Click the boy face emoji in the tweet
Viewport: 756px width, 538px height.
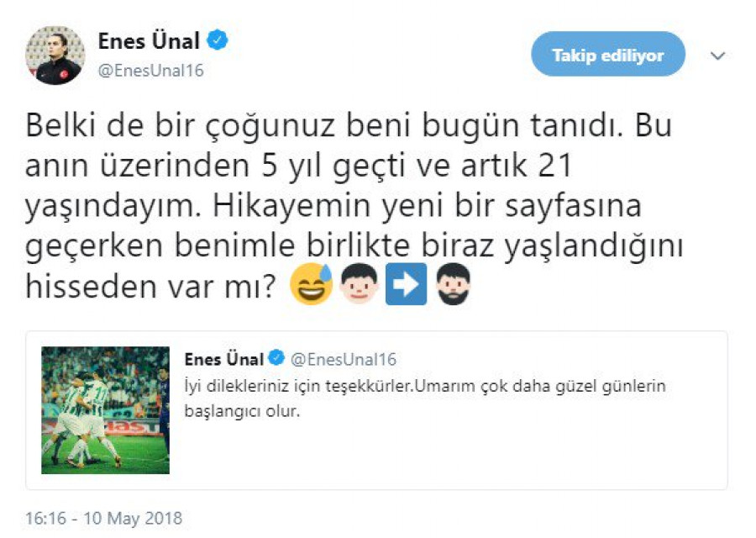pos(360,284)
